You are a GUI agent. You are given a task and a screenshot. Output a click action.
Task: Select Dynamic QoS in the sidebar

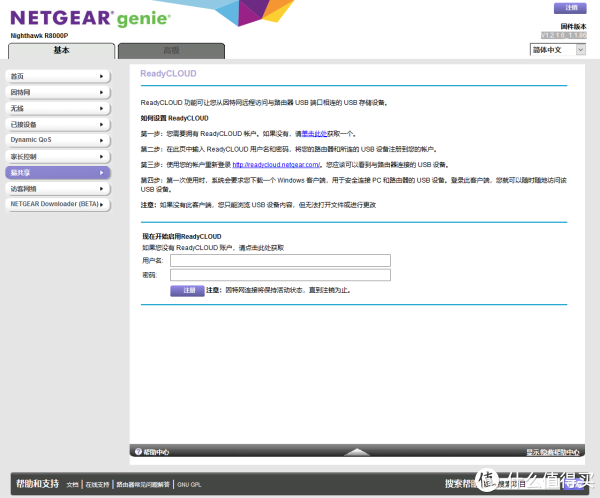pos(58,140)
